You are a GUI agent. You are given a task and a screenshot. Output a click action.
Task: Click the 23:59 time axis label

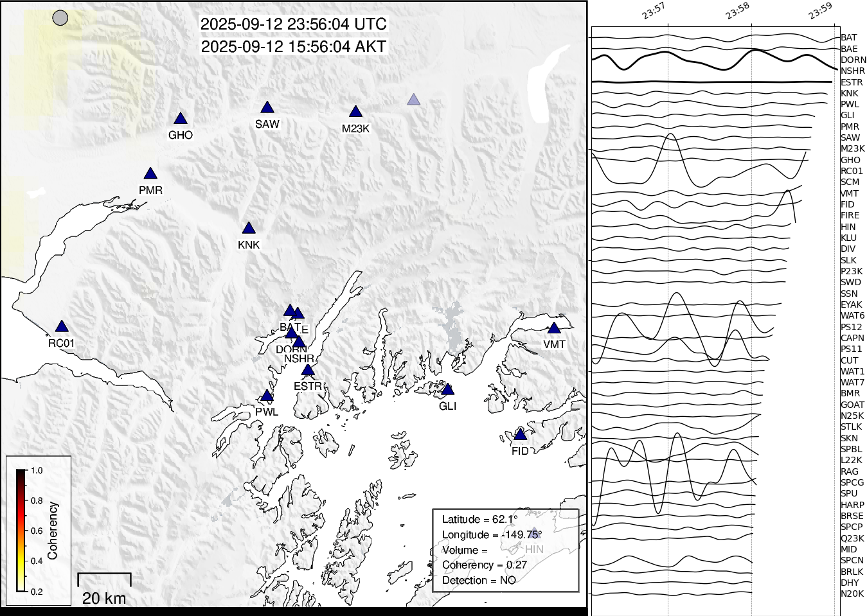(820, 12)
